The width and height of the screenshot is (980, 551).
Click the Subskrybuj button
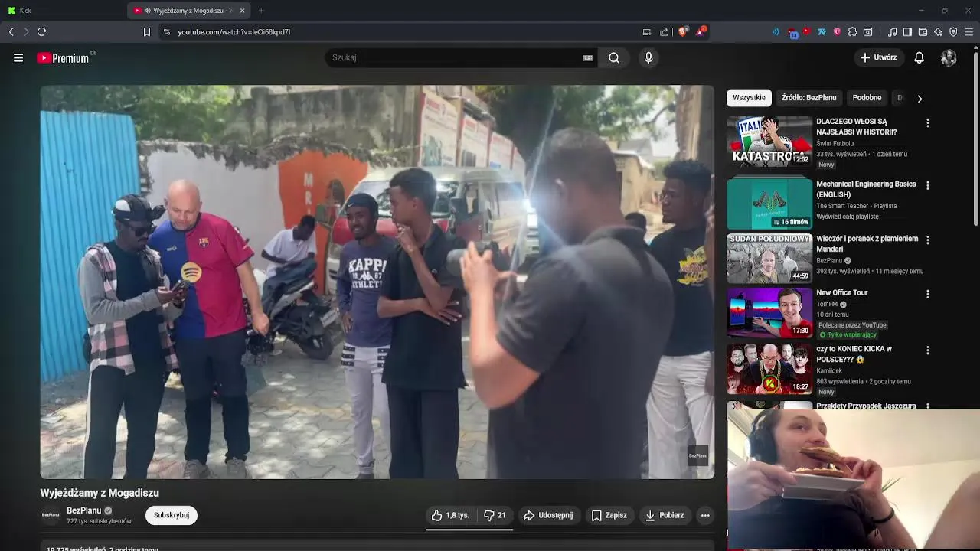pyautogui.click(x=171, y=515)
